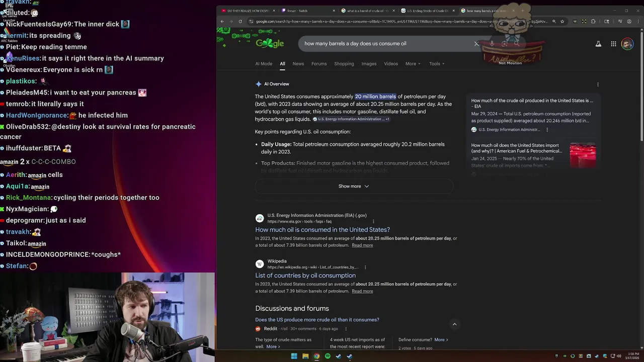Expand AI Overview with Show more

tap(354, 187)
